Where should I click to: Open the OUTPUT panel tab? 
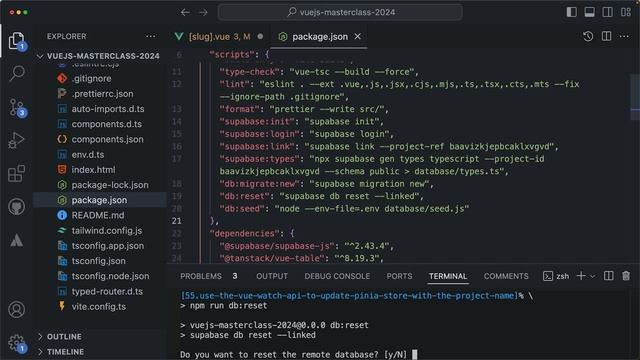[x=272, y=276]
